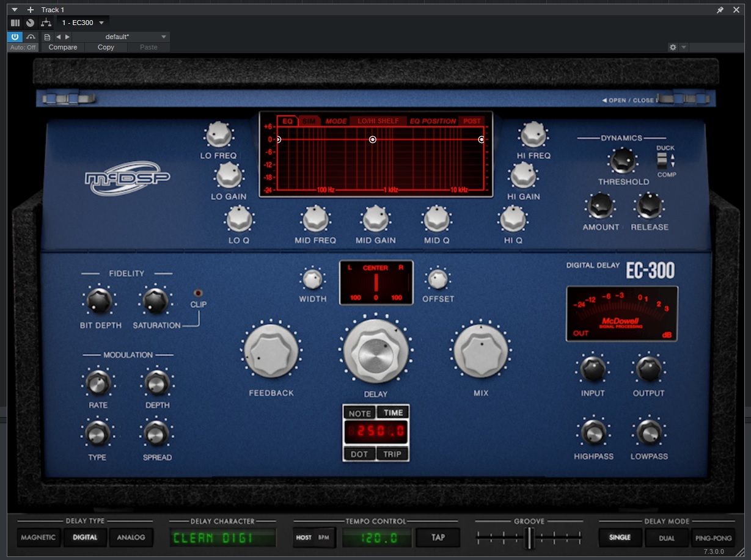Click the 250.0 delay time readout
Viewport: 751px width, 560px height.
376,432
